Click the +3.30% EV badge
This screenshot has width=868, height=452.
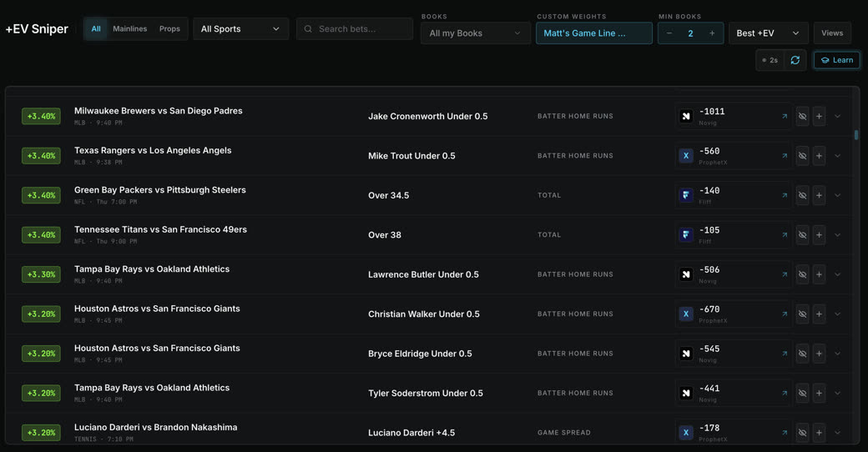(41, 274)
